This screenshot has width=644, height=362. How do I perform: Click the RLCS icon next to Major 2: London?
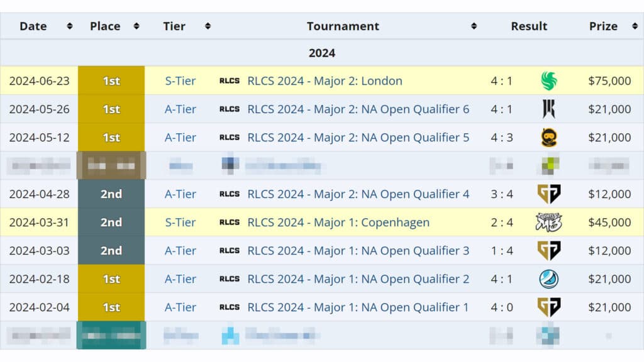pyautogui.click(x=229, y=80)
